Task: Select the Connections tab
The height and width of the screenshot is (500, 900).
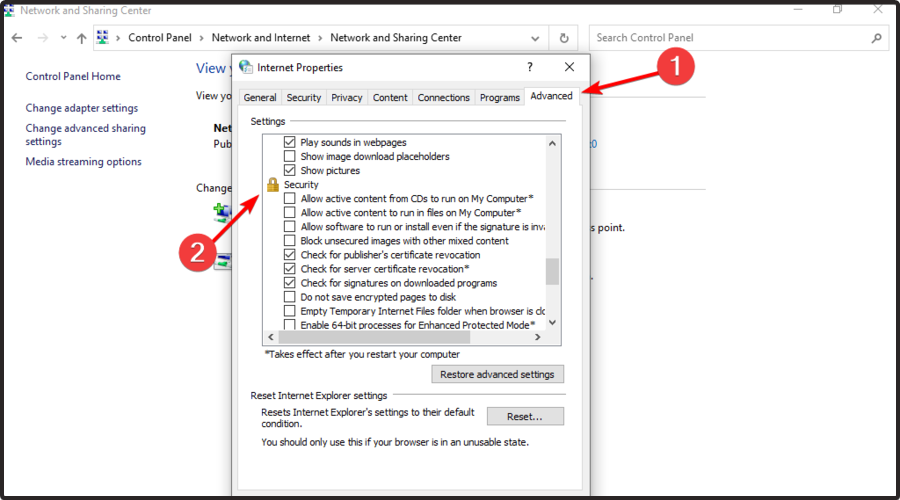Action: 444,98
